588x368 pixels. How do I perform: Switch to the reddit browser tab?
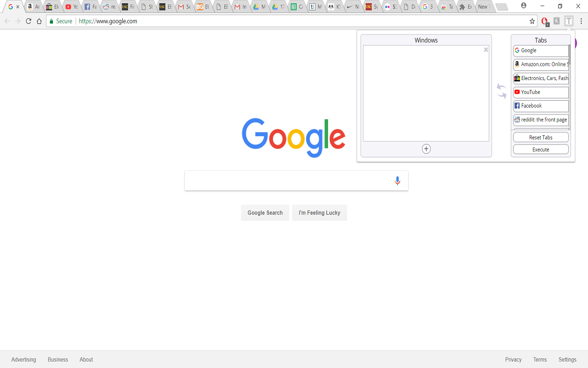[x=109, y=7]
